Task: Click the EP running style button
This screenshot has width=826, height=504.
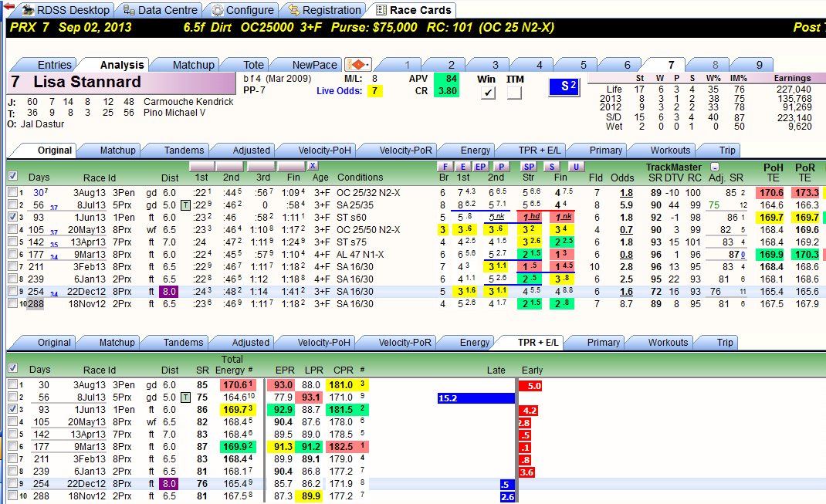Action: pyautogui.click(x=480, y=167)
